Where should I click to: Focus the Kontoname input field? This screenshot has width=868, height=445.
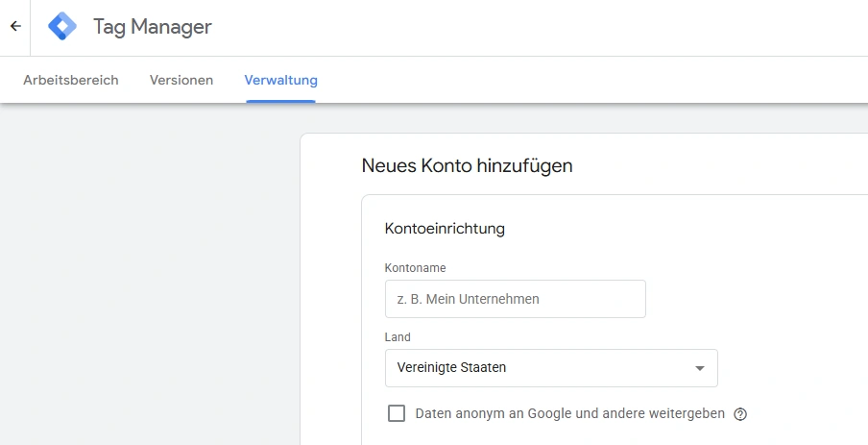point(516,299)
